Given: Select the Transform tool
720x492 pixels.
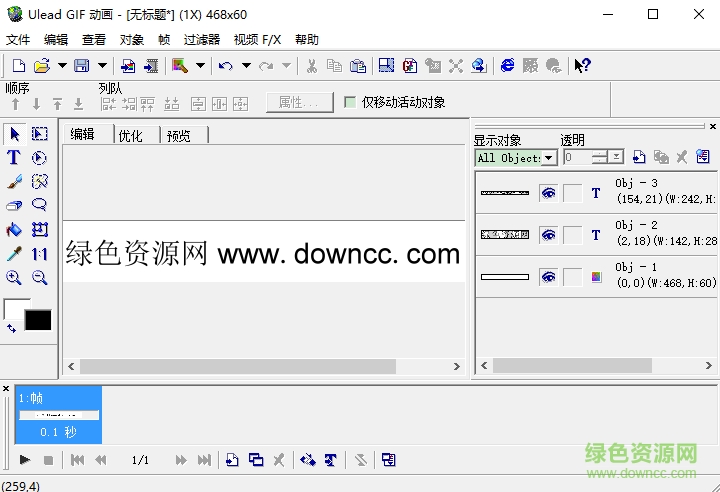Looking at the screenshot, I should [x=39, y=229].
